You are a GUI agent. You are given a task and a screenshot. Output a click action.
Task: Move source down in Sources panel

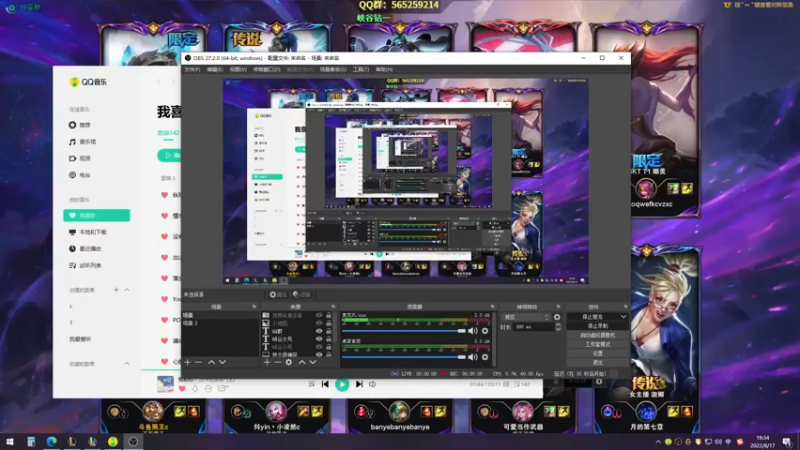313,362
